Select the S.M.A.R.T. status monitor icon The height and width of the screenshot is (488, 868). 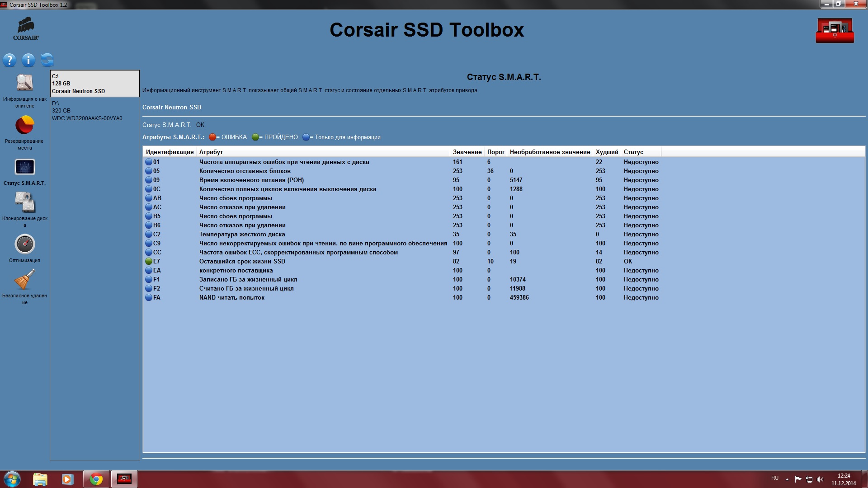pos(24,167)
